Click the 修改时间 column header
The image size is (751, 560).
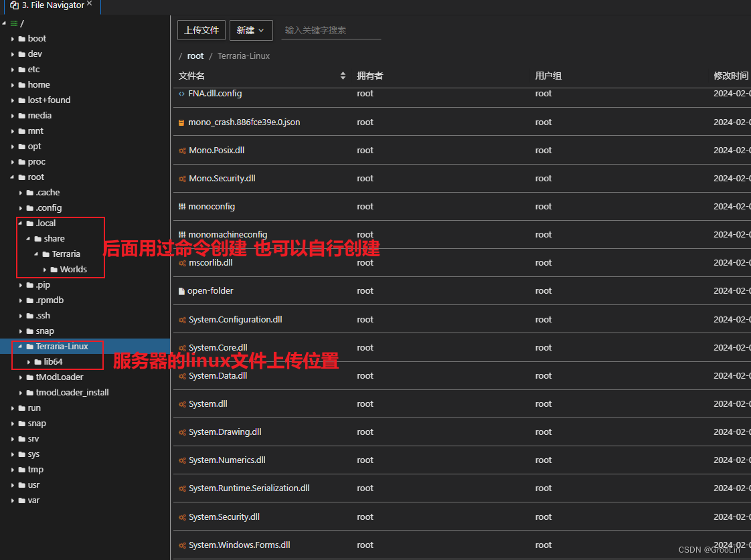pos(731,76)
